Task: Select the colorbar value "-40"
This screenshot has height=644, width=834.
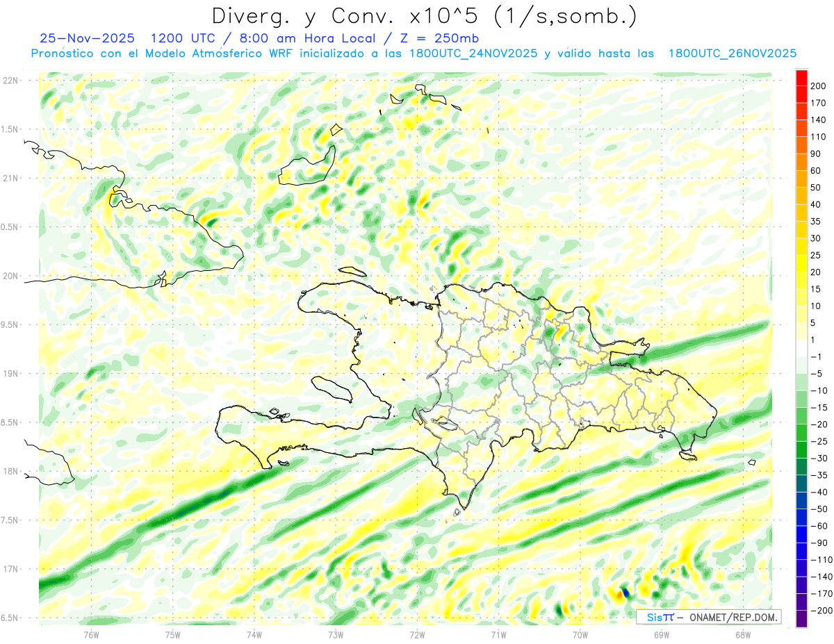Action: (x=819, y=493)
